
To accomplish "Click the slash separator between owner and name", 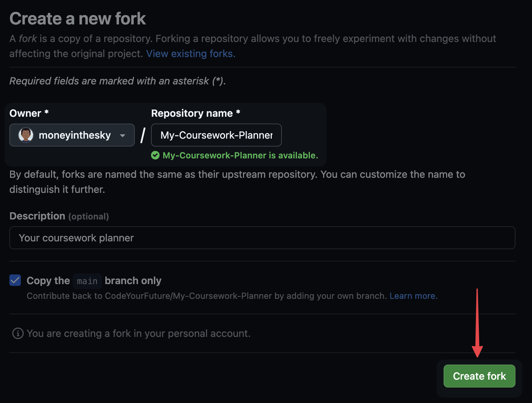I will (143, 135).
